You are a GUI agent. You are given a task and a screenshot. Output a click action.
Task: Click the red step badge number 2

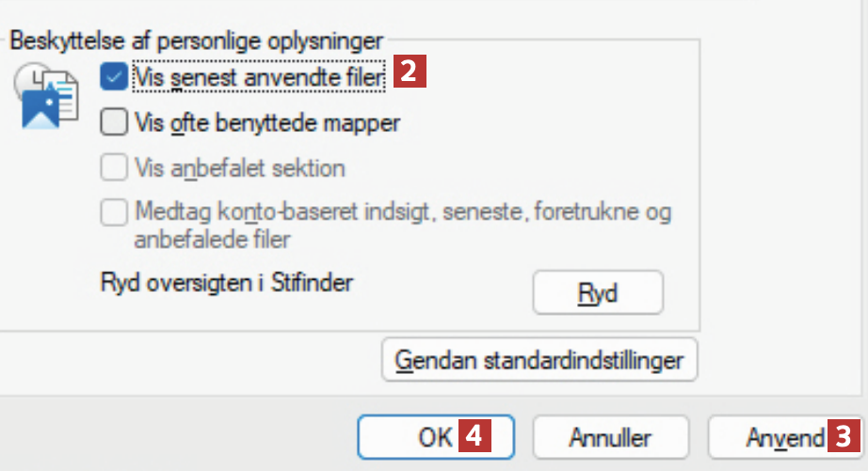(x=410, y=72)
